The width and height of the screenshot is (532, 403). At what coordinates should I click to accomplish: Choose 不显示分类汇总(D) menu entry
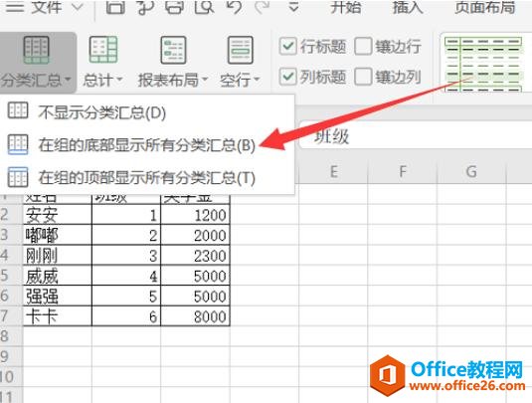click(147, 112)
